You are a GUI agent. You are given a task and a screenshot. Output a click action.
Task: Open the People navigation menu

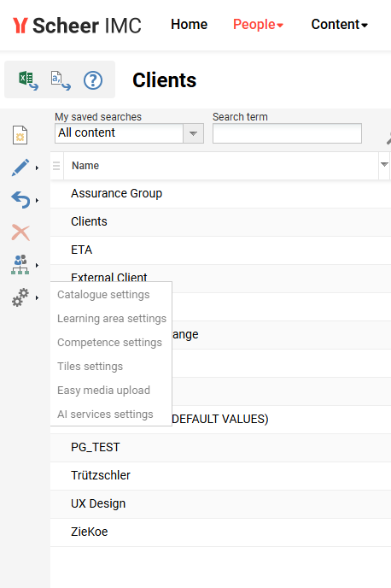click(258, 25)
